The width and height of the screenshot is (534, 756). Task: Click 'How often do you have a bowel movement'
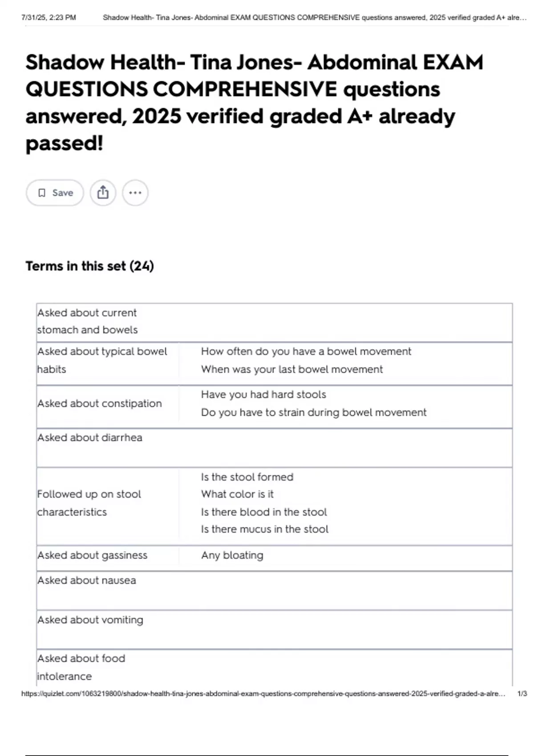click(x=306, y=351)
